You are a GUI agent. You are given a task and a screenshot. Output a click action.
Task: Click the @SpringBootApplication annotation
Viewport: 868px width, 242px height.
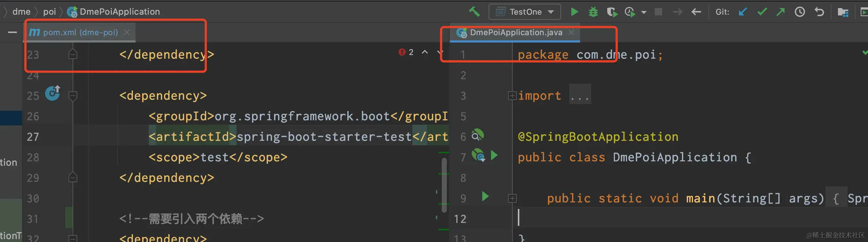tap(598, 137)
